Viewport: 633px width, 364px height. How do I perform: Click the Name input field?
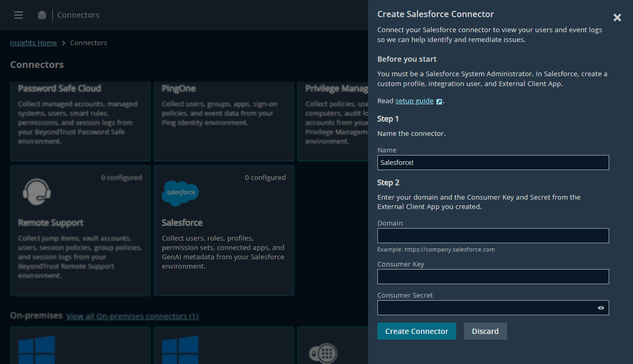click(493, 162)
